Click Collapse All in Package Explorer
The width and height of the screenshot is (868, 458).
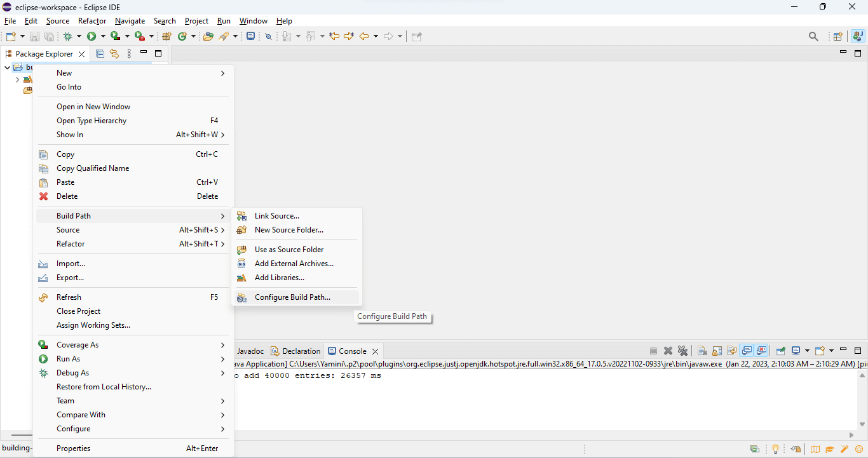coord(100,54)
